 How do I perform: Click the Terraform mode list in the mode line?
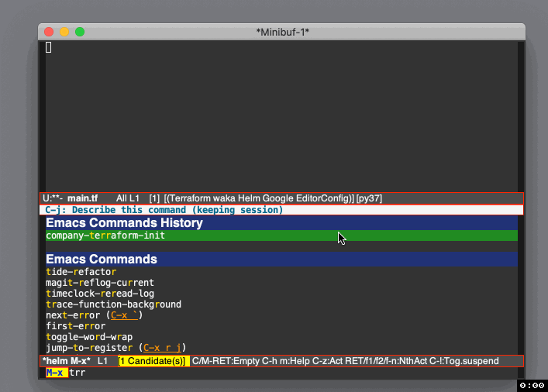tap(259, 198)
